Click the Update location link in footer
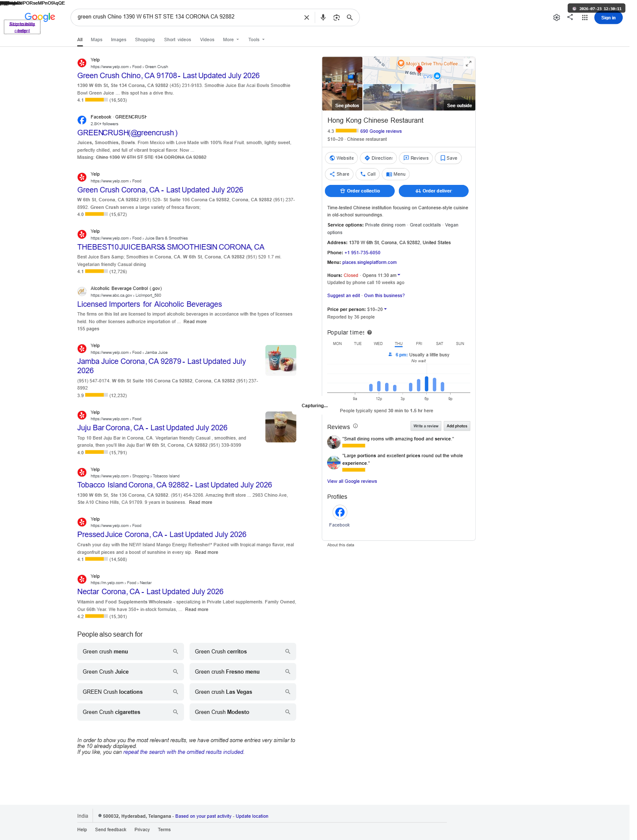This screenshot has height=840, width=637. tap(252, 816)
